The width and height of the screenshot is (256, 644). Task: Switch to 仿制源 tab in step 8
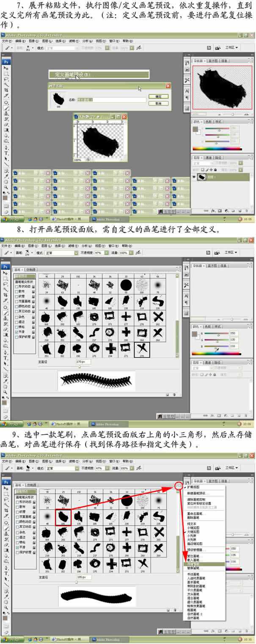pyautogui.click(x=31, y=269)
